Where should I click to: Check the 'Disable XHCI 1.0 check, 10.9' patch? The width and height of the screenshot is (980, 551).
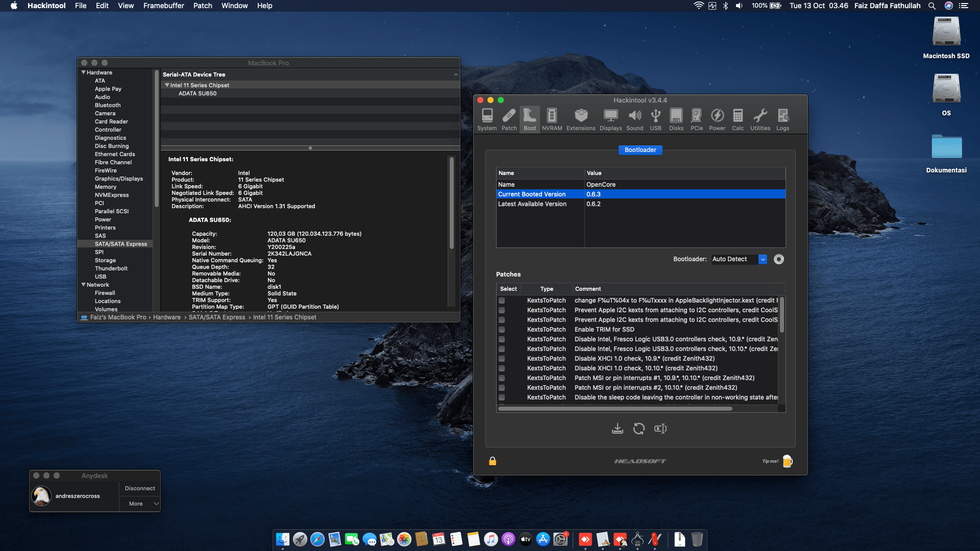pyautogui.click(x=502, y=359)
